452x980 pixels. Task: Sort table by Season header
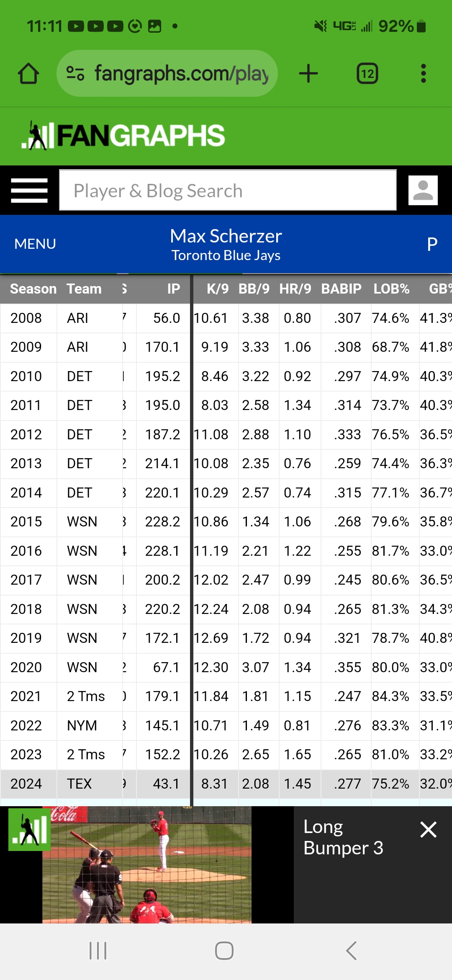[x=33, y=289]
